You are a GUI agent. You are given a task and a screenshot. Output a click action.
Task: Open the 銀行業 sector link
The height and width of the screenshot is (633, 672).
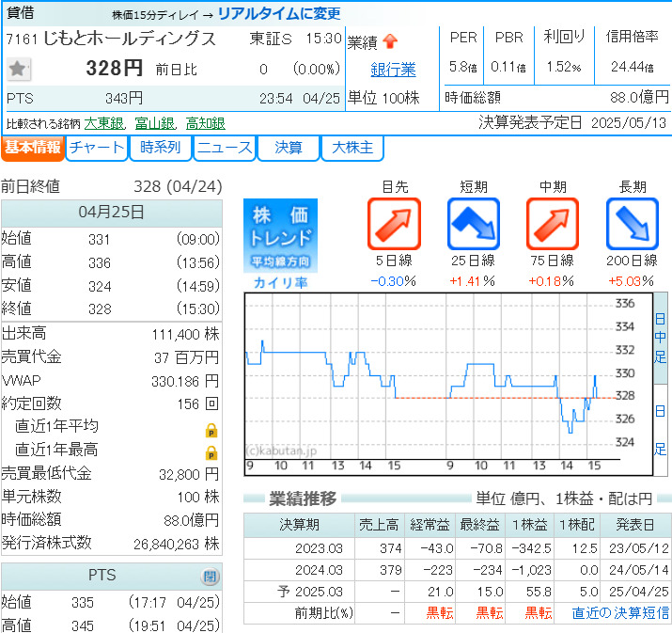click(x=393, y=70)
